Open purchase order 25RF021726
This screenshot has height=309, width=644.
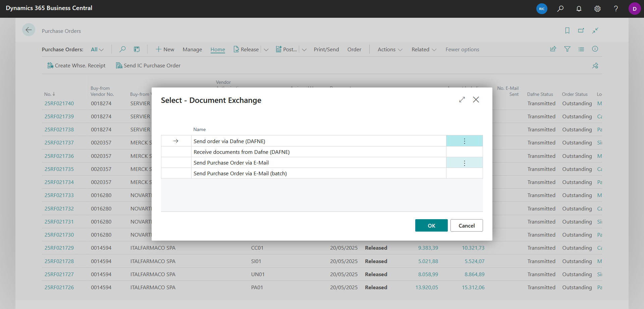pyautogui.click(x=59, y=287)
